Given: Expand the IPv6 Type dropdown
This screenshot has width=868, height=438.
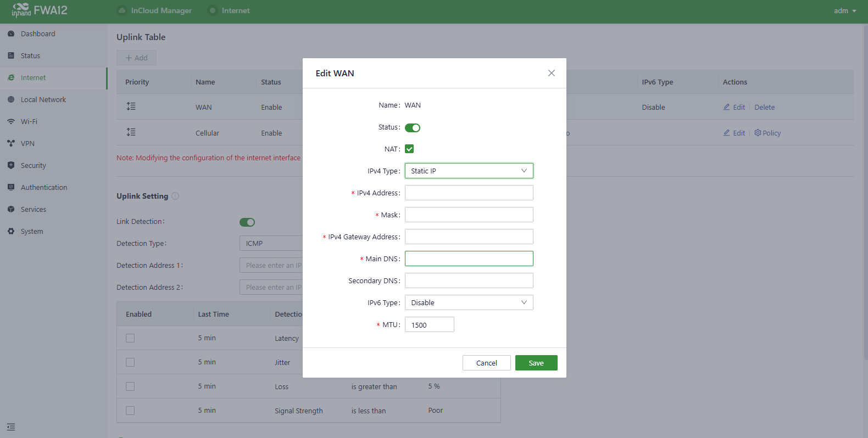Looking at the screenshot, I should [469, 302].
